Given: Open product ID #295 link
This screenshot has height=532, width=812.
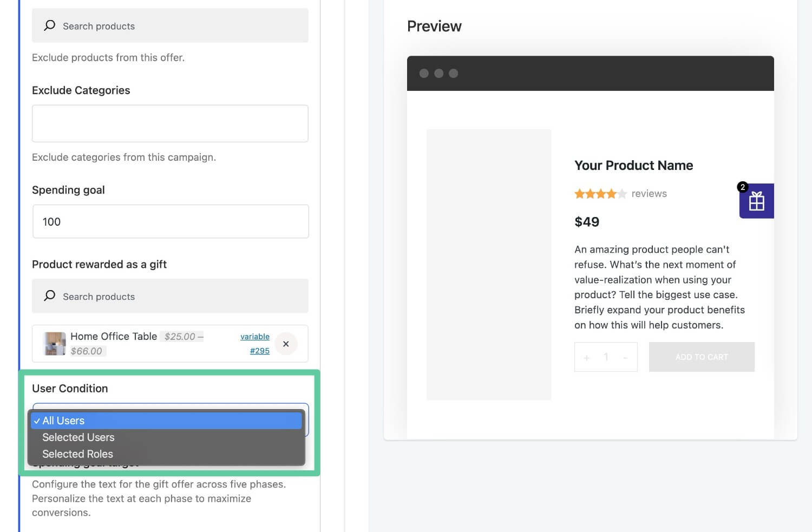Looking at the screenshot, I should click(x=260, y=351).
